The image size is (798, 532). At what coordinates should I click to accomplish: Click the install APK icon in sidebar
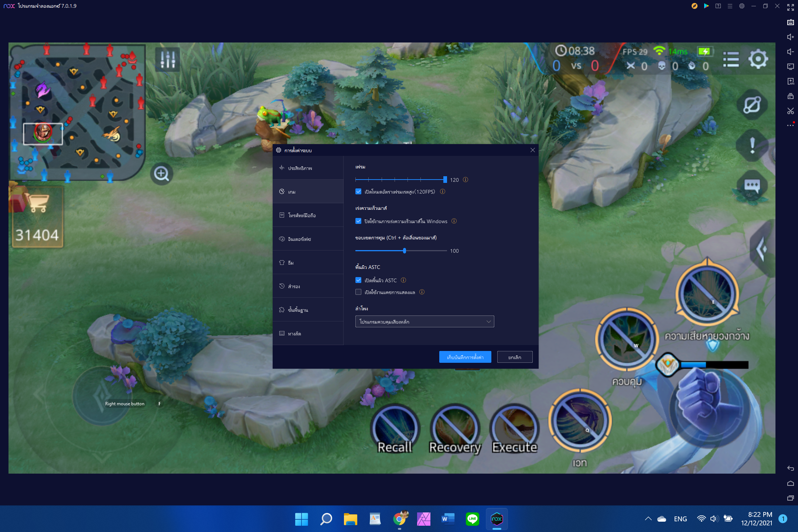(790, 81)
